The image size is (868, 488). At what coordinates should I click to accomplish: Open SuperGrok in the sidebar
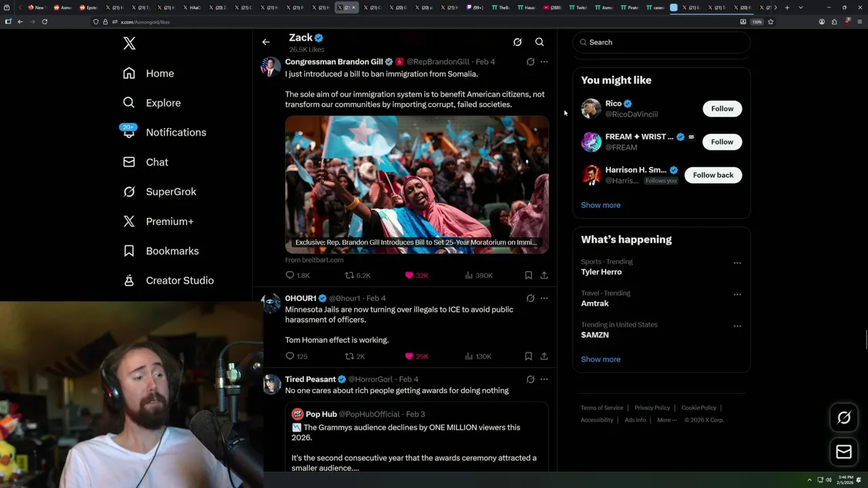tap(159, 192)
